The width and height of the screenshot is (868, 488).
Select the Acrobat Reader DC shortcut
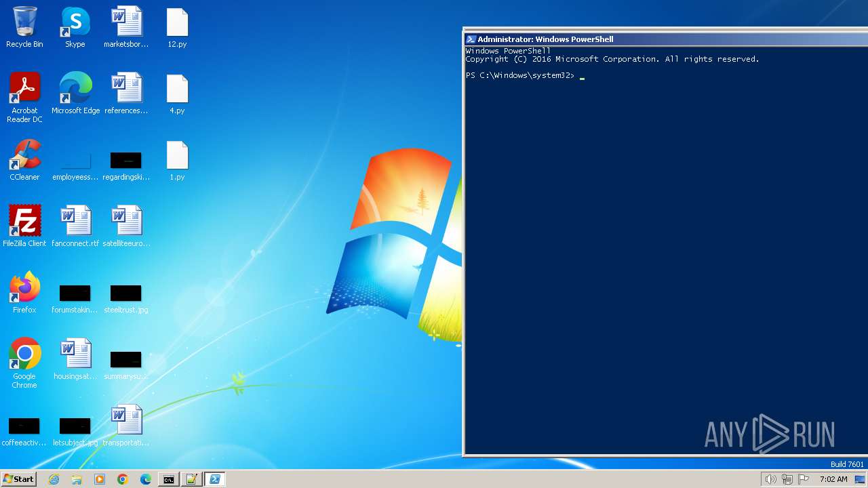click(24, 98)
